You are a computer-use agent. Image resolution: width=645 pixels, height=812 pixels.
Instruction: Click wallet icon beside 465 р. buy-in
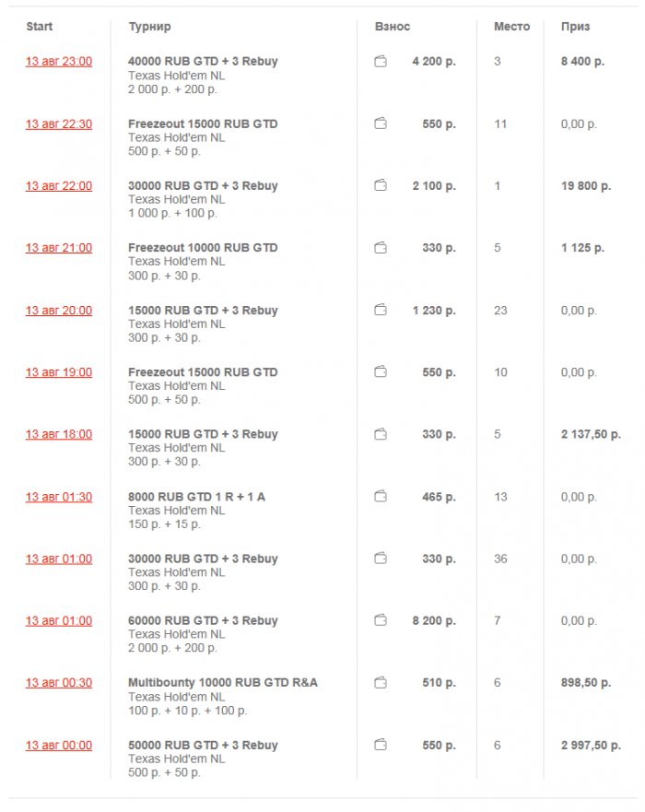tap(381, 497)
